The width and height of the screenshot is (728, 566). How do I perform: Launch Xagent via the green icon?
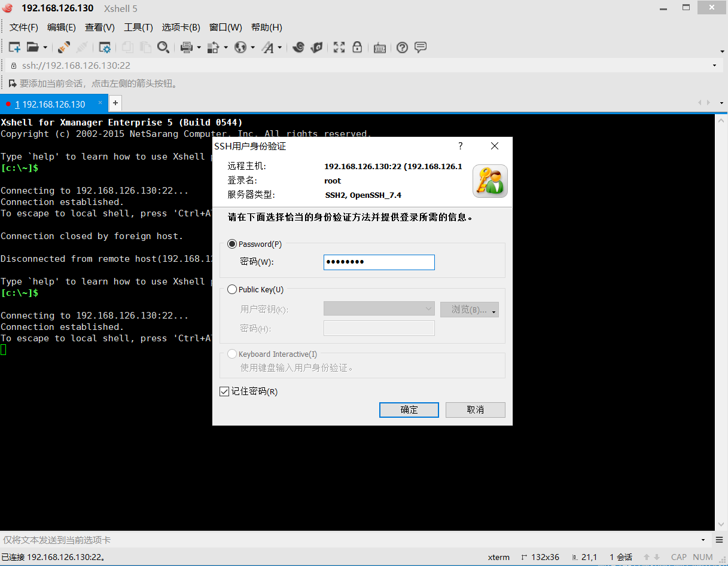click(317, 47)
